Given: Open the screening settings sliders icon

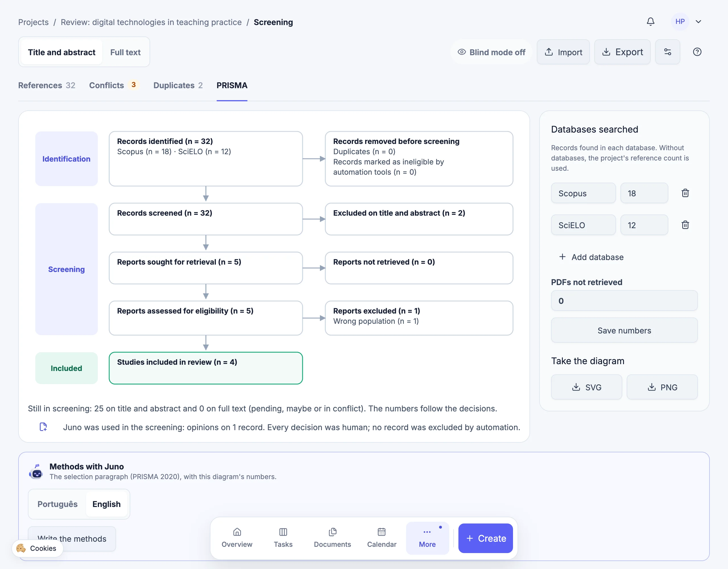Looking at the screenshot, I should [x=667, y=52].
